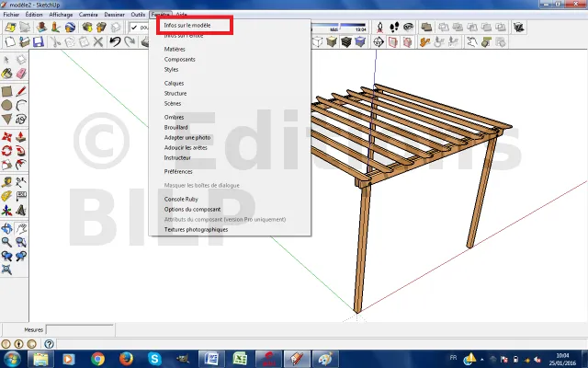Open the Caméra menu
Viewport: 588px width, 368px height.
point(89,15)
